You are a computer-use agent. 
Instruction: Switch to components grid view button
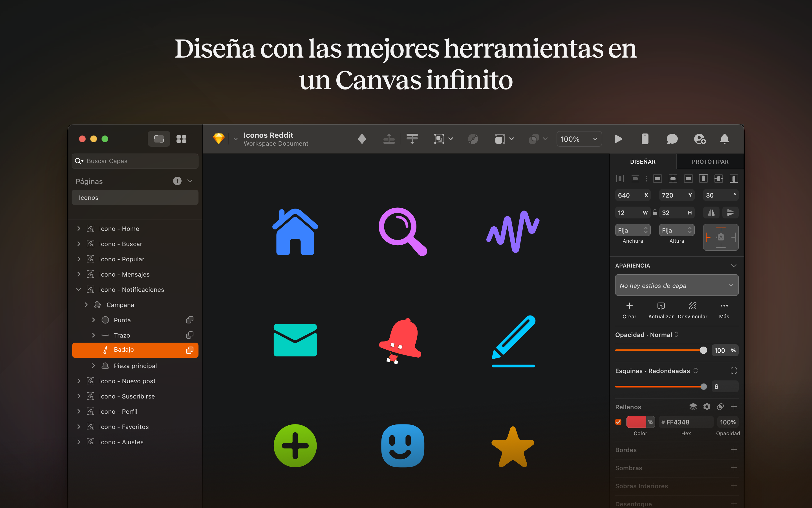(x=182, y=139)
